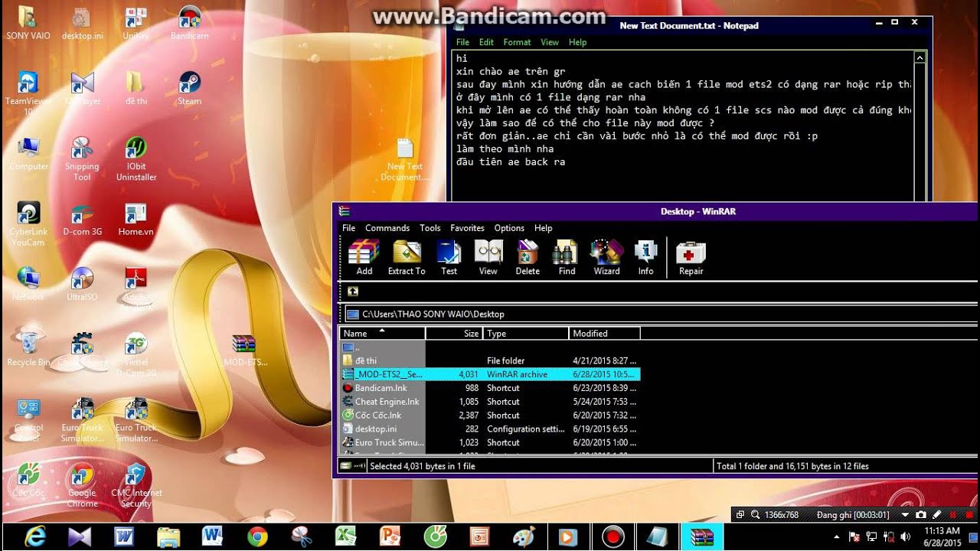Select the đề thi folder row in WinRAR
Screen dimensions: 980x551
click(x=490, y=360)
